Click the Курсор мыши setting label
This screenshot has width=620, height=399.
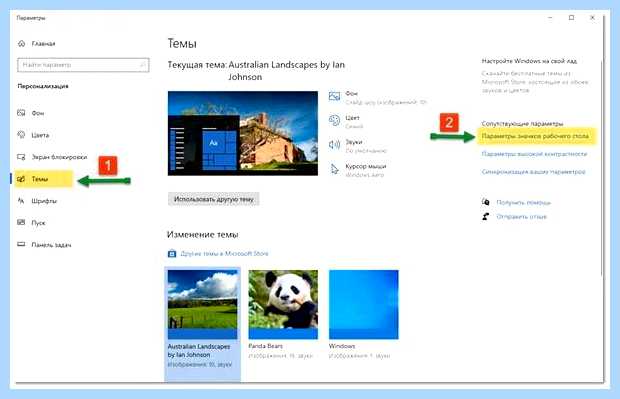click(x=366, y=166)
